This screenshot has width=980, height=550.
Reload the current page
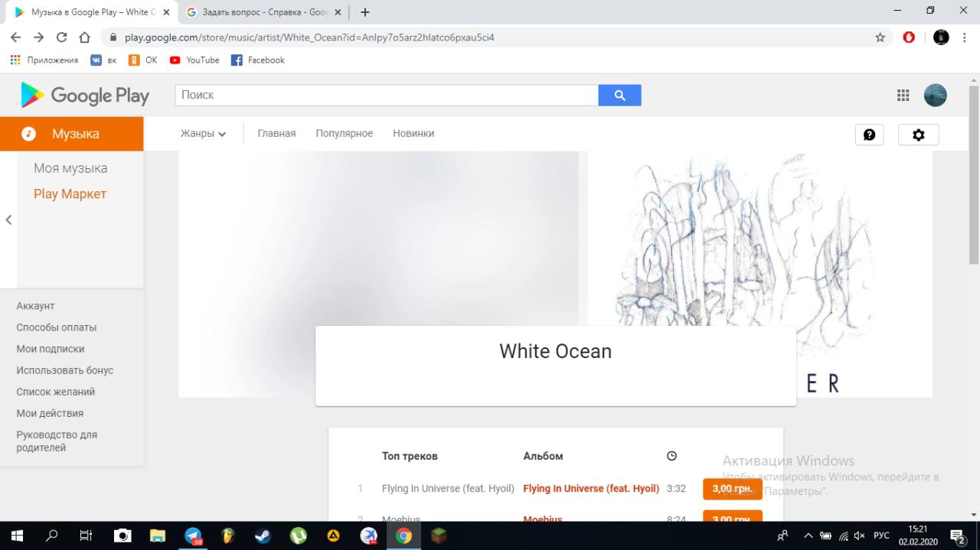click(x=62, y=37)
